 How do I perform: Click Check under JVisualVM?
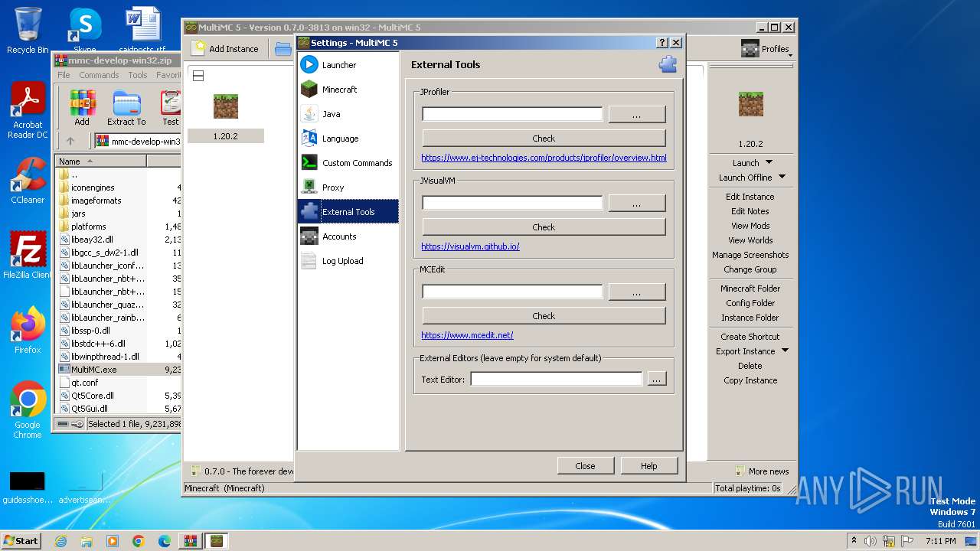tap(544, 227)
